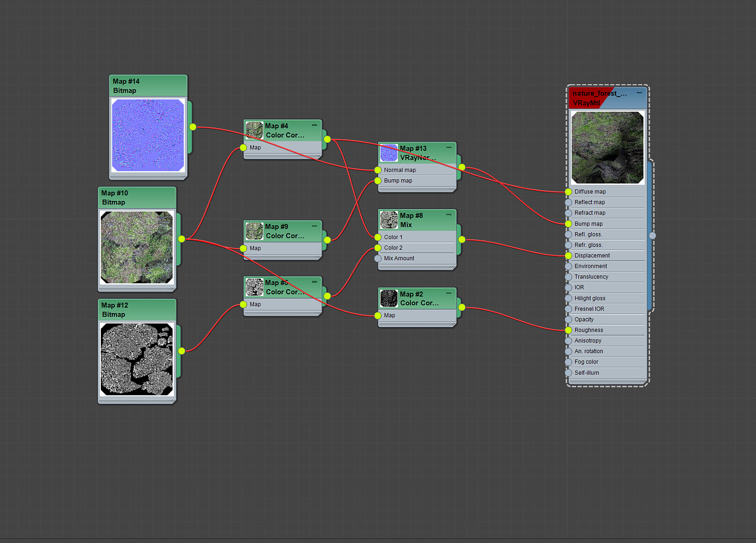Screen dimensions: 756x543
Task: Click the VRayMtl node output socket
Action: coord(653,235)
